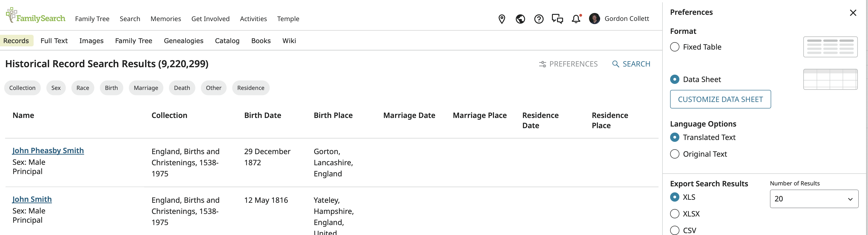
Task: Close the Preferences panel
Action: point(853,13)
